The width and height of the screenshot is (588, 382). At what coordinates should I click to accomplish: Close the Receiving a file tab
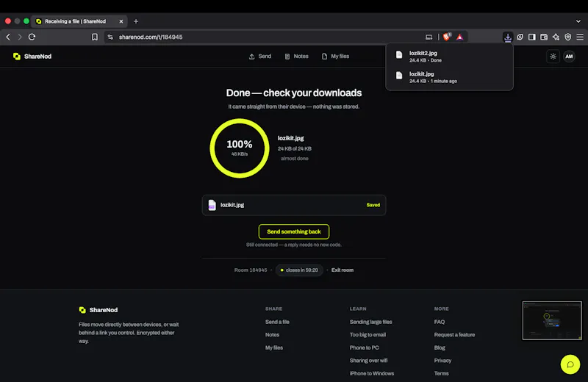coord(121,21)
